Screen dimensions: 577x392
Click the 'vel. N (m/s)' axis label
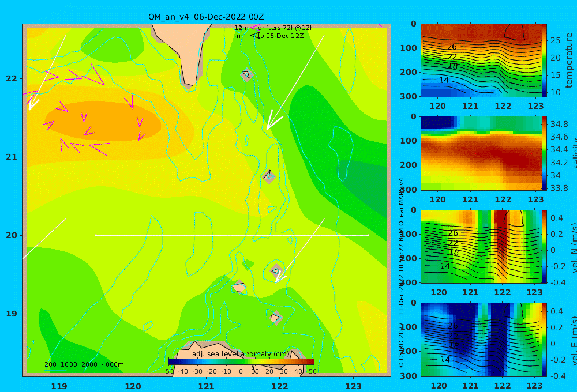point(574,247)
